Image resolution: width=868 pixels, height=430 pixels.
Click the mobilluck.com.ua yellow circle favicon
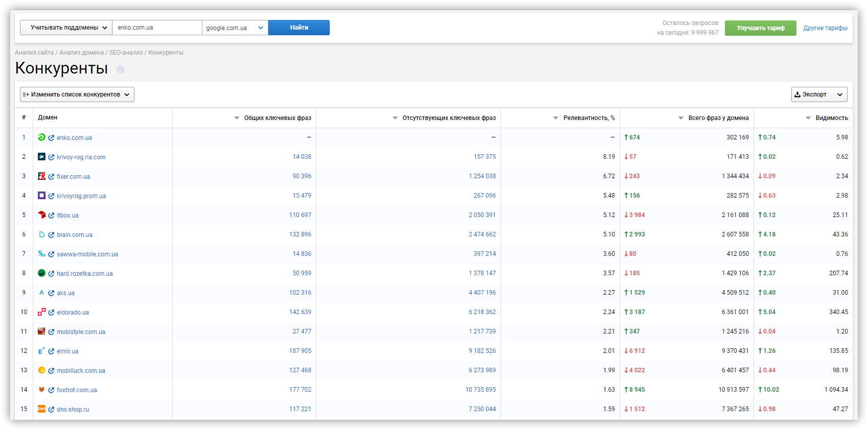[41, 370]
